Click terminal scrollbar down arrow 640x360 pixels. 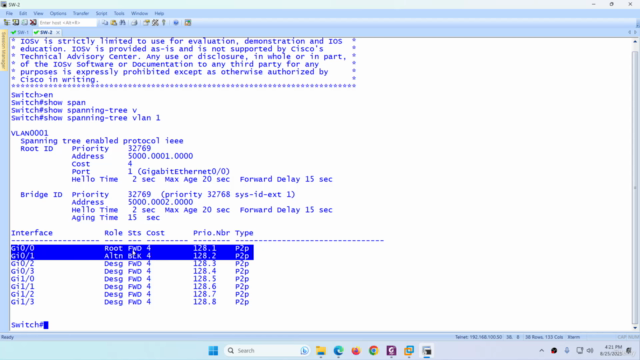635,328
